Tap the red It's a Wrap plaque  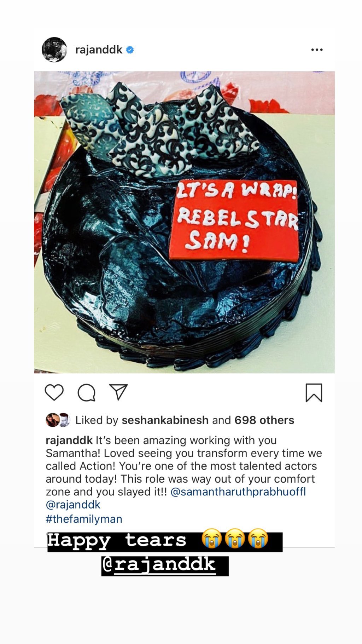pyautogui.click(x=235, y=220)
